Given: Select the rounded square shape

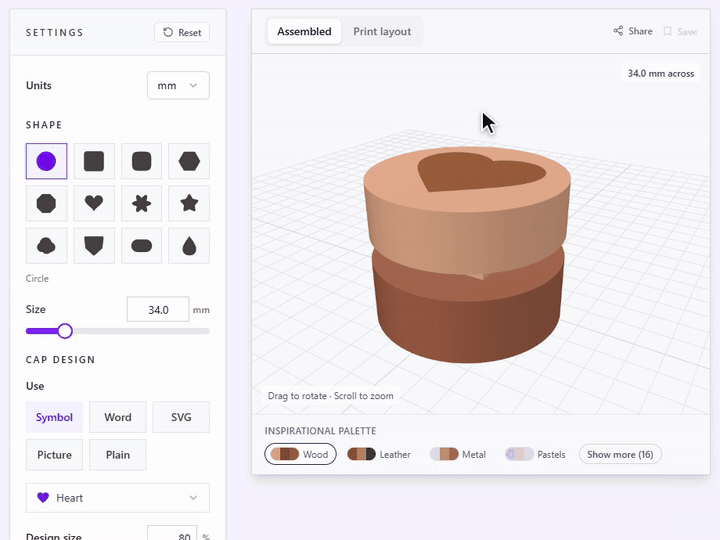Looking at the screenshot, I should coord(141,161).
